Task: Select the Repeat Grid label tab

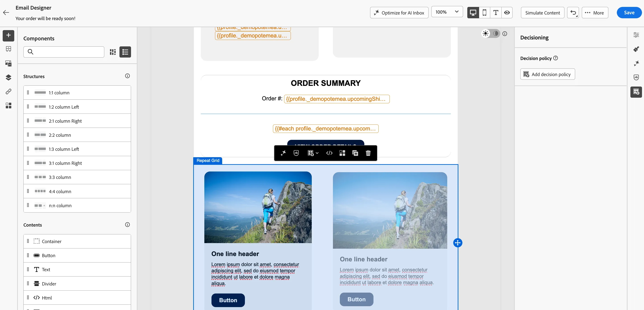Action: (x=208, y=160)
